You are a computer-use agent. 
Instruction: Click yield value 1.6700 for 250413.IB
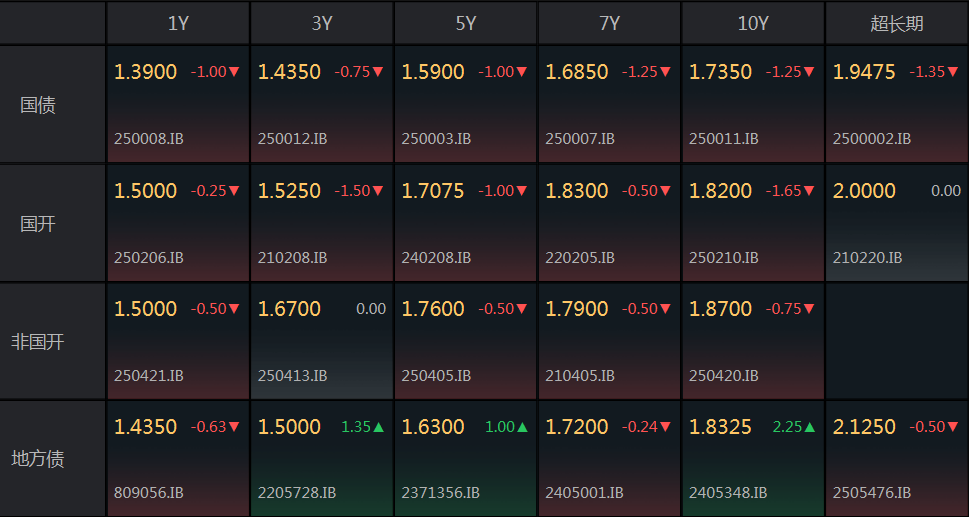289,309
